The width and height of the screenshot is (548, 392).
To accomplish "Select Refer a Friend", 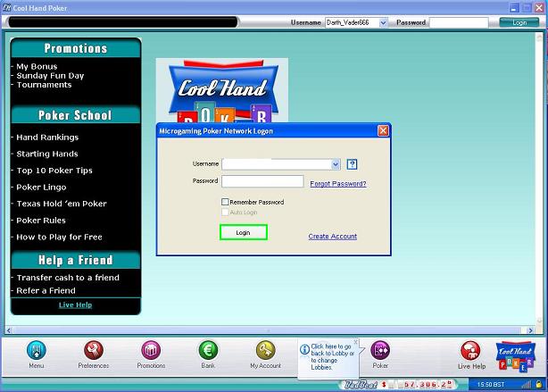I will tap(46, 290).
